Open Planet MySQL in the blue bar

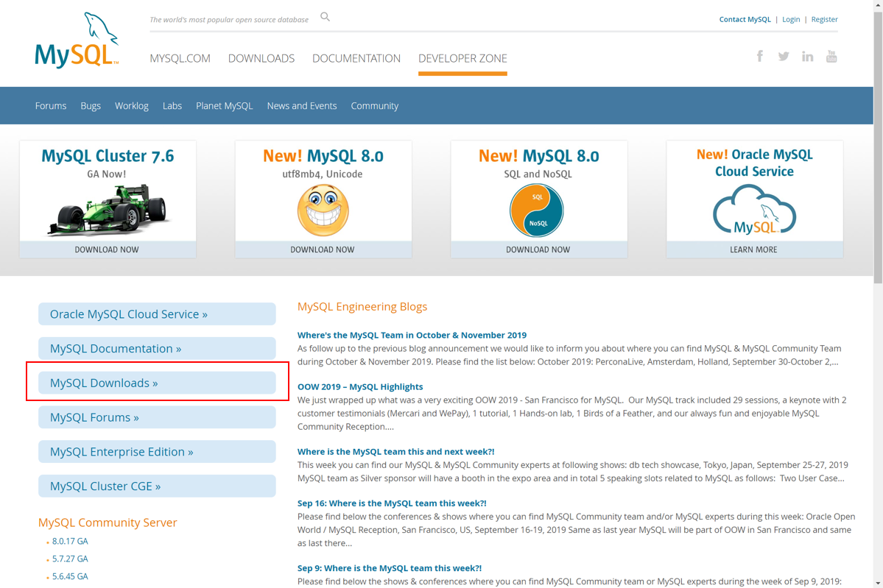pyautogui.click(x=224, y=106)
